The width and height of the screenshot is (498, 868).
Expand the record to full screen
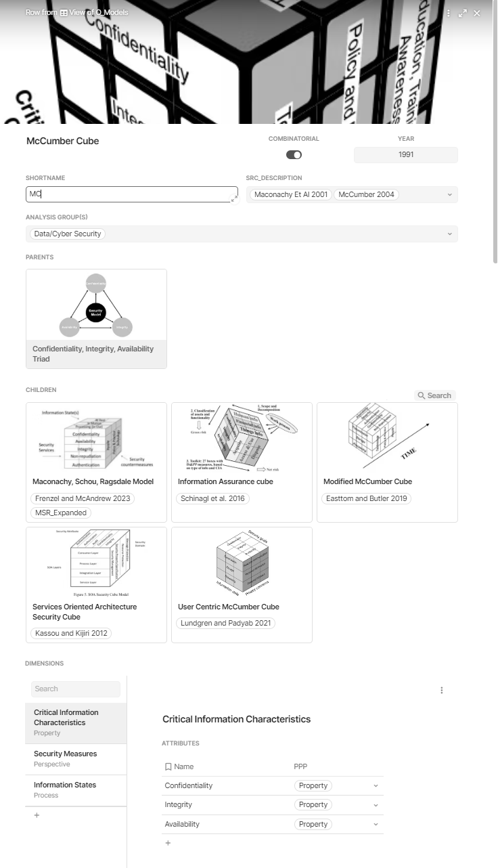(463, 13)
